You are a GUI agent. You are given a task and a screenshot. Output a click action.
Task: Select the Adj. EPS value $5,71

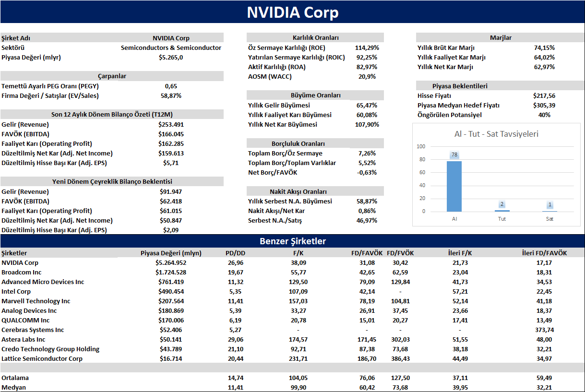click(171, 163)
